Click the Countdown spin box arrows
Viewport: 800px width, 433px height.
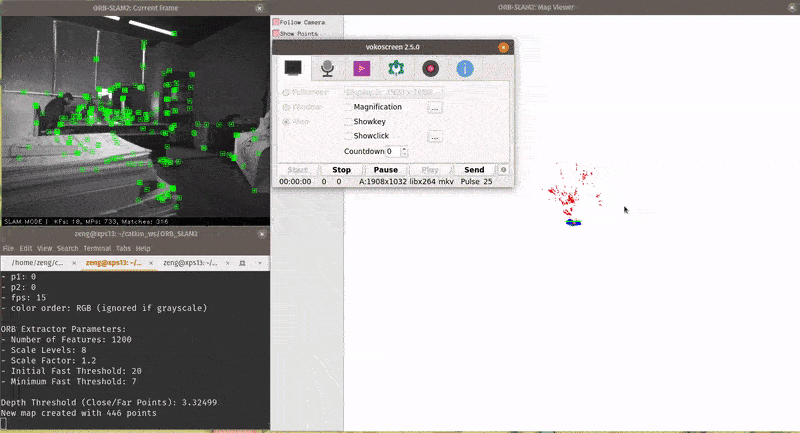(404, 151)
